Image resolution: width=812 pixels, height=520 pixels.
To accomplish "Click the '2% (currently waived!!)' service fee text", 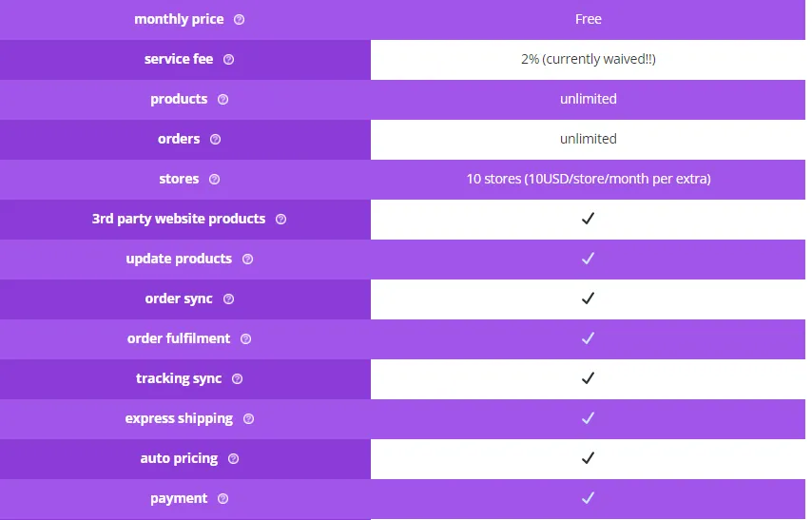I will tap(589, 59).
